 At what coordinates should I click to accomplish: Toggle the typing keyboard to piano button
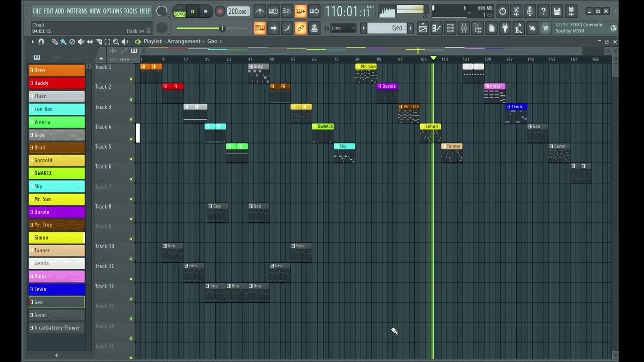[260, 28]
